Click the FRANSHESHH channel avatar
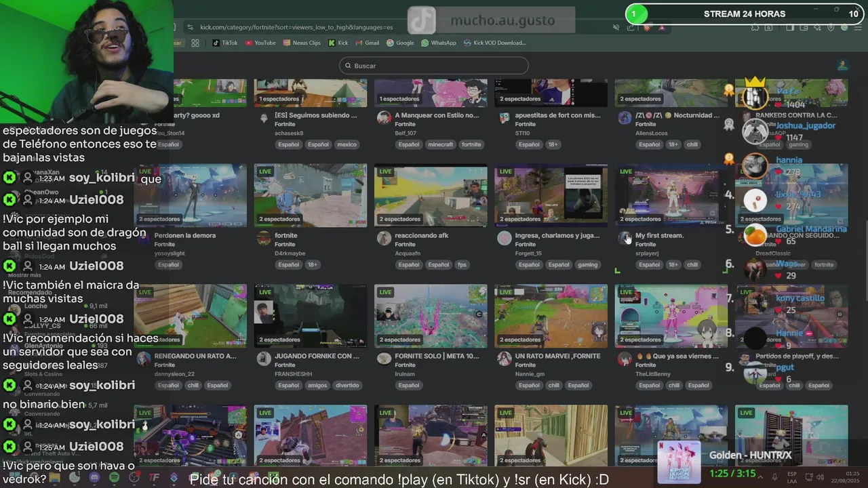Image resolution: width=868 pixels, height=488 pixels. (x=264, y=359)
